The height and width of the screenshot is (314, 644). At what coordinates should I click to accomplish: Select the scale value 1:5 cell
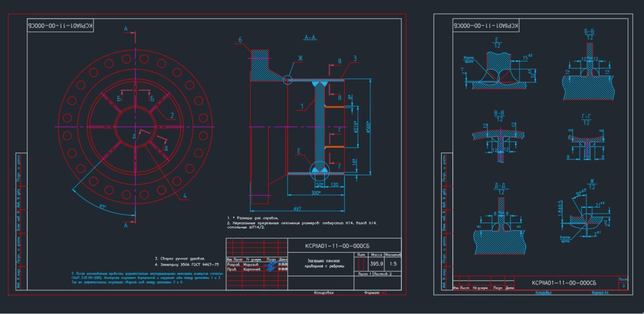[392, 263]
